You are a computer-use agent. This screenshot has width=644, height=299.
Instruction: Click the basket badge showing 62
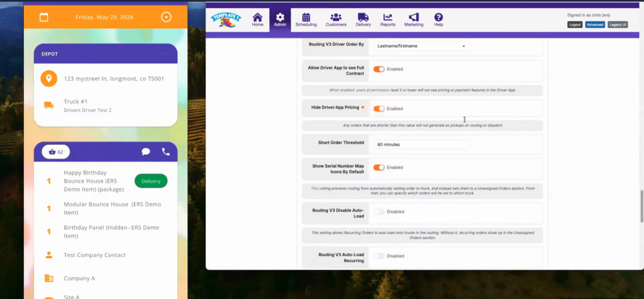pos(56,152)
